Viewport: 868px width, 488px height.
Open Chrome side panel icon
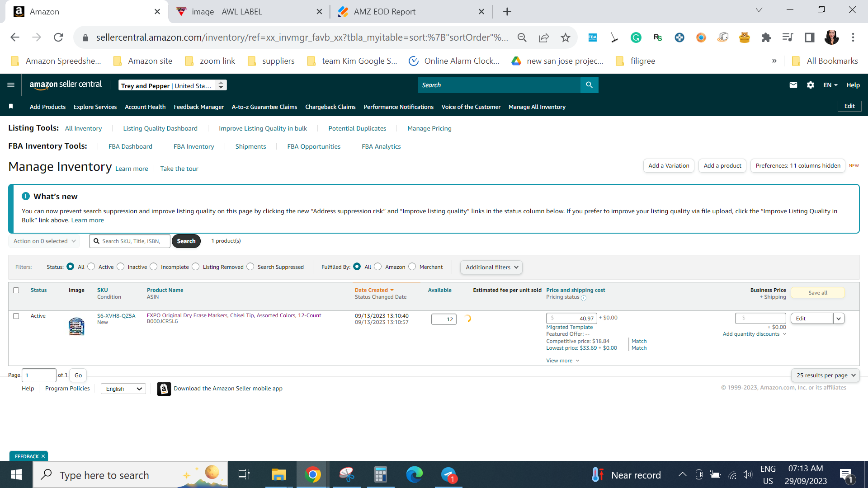point(809,38)
